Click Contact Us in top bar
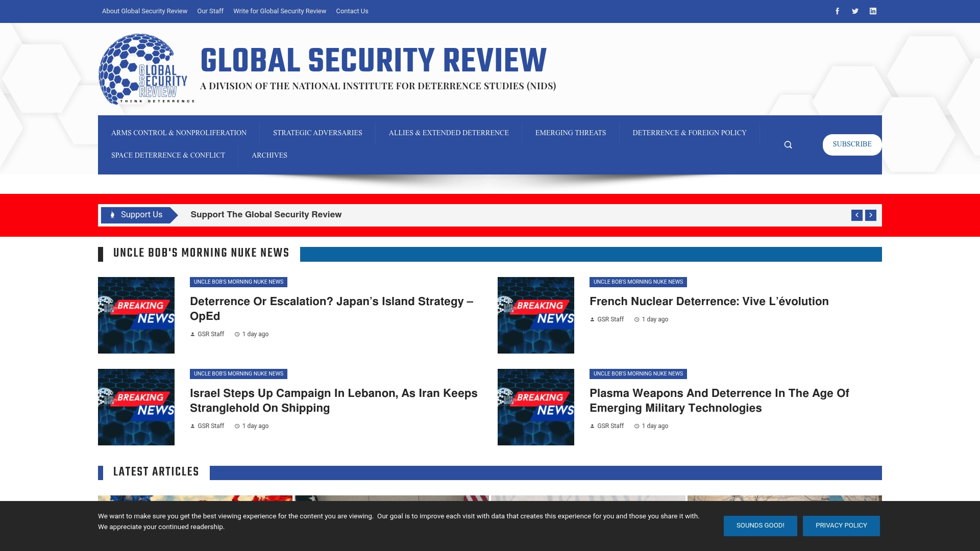 click(x=352, y=11)
